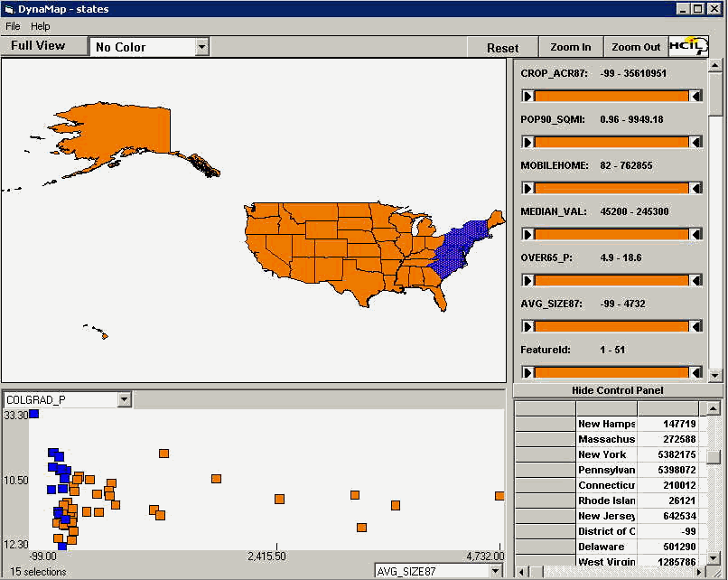Image resolution: width=728 pixels, height=580 pixels.
Task: Click left handle of MOBILEHOME slider
Action: click(x=527, y=188)
